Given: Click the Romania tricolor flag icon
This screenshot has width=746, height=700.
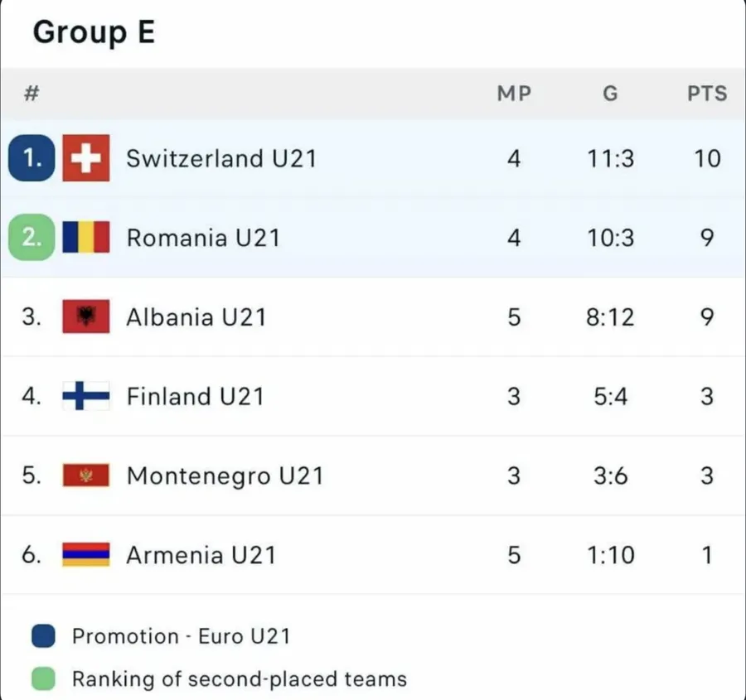Looking at the screenshot, I should coord(86,238).
